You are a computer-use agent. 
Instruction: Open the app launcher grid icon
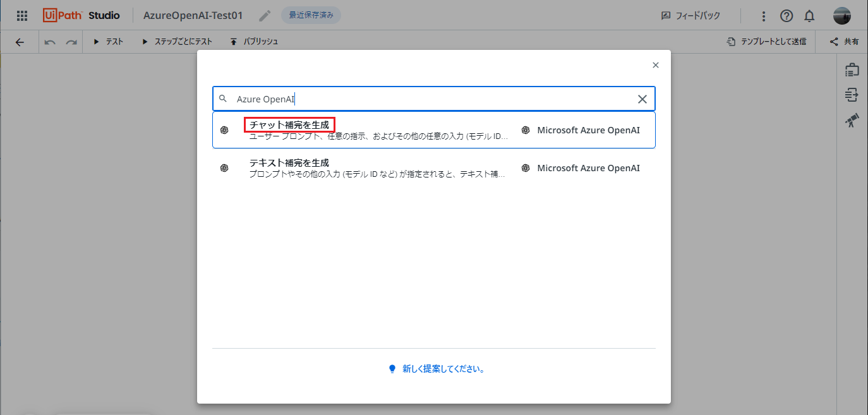click(22, 16)
